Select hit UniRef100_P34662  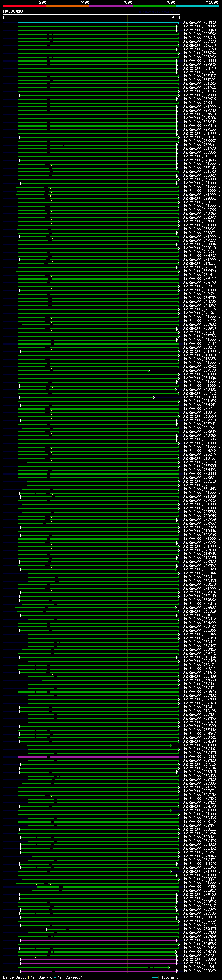click(x=199, y=921)
